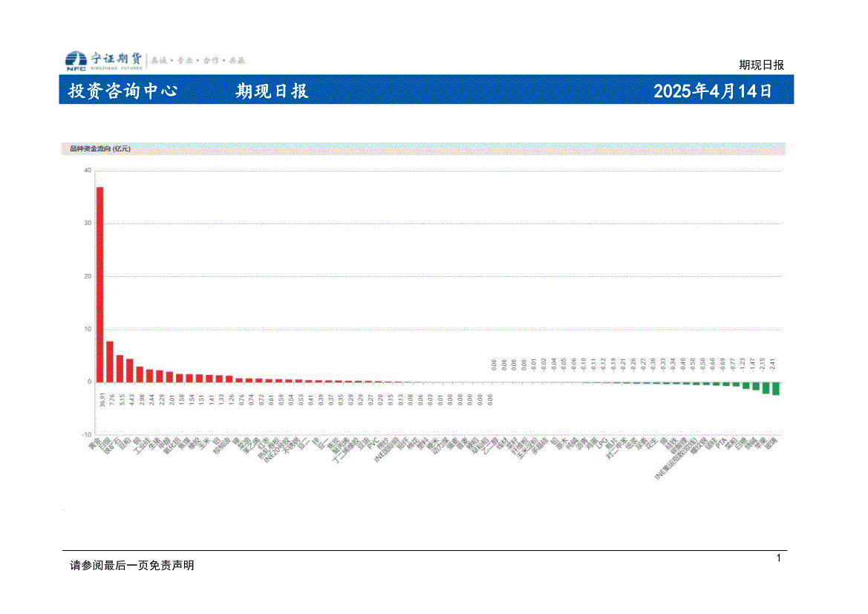
Task: Click the x-axis label 棕榈油
Action: [221, 445]
